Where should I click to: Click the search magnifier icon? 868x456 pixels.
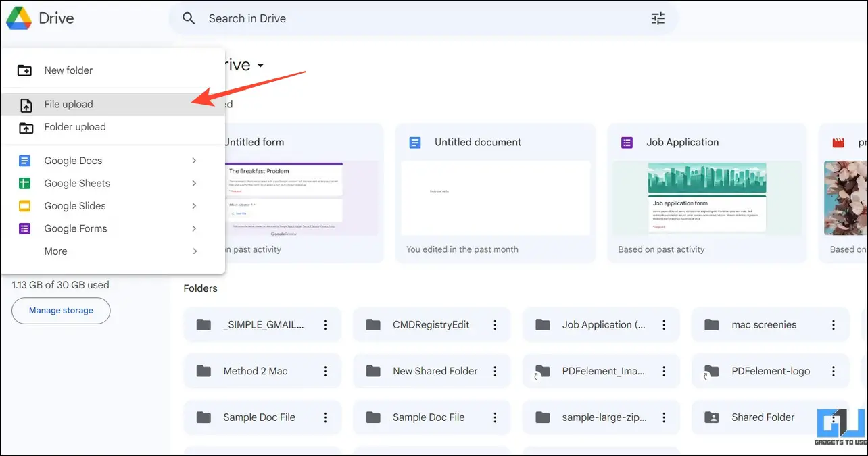point(189,18)
